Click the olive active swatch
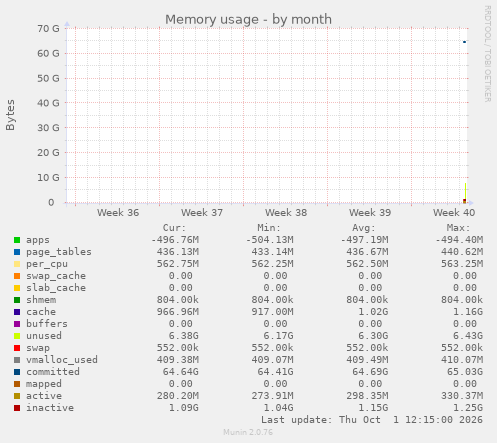This screenshot has width=497, height=443. [17, 396]
